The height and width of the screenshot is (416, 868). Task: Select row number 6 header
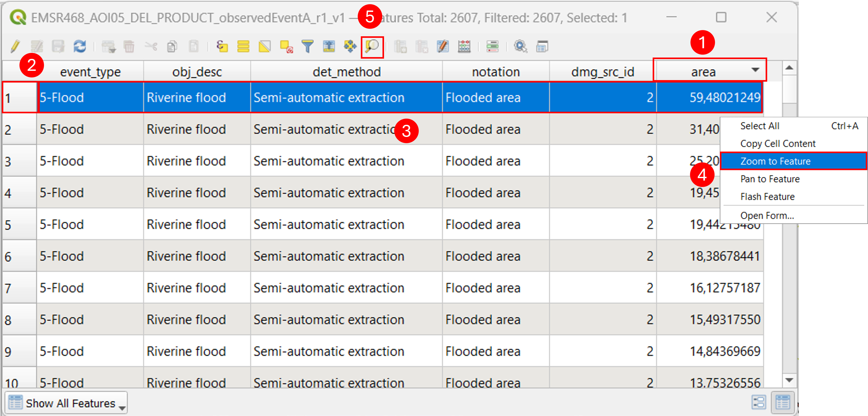[x=19, y=256]
